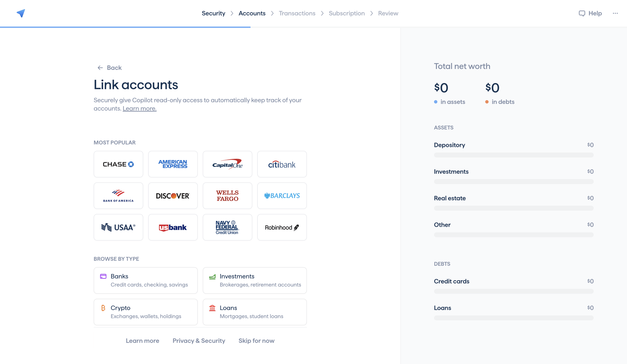The width and height of the screenshot is (627, 364).
Task: Click the Credit cards progress bar
Action: [514, 291]
